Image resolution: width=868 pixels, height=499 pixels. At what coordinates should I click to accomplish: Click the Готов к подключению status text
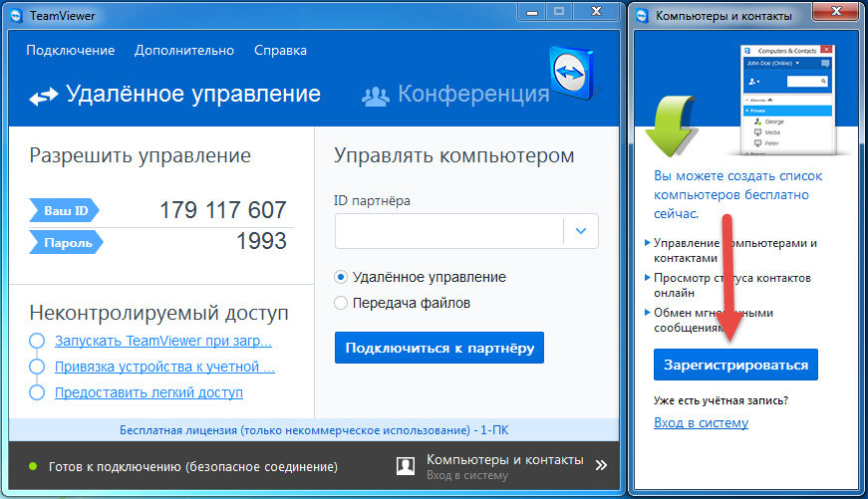pos(192,467)
